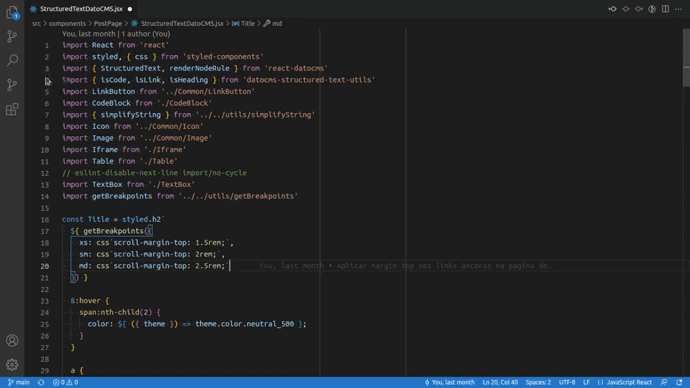Click 'datocms-structured-text-utils' import string
This screenshot has height=388, width=690.
pos(309,80)
